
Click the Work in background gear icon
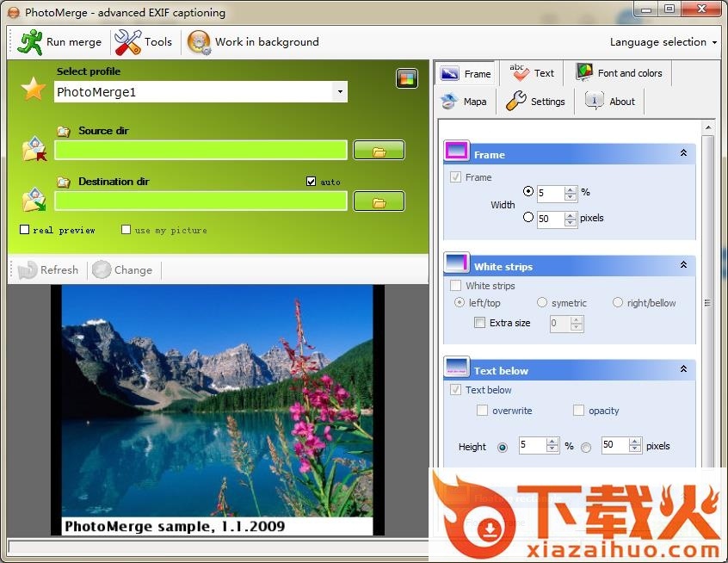pos(199,42)
